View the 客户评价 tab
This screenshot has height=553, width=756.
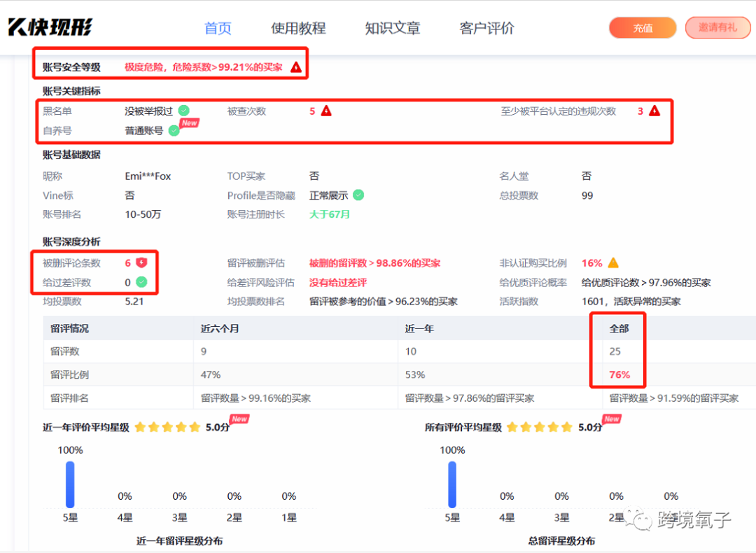[486, 28]
